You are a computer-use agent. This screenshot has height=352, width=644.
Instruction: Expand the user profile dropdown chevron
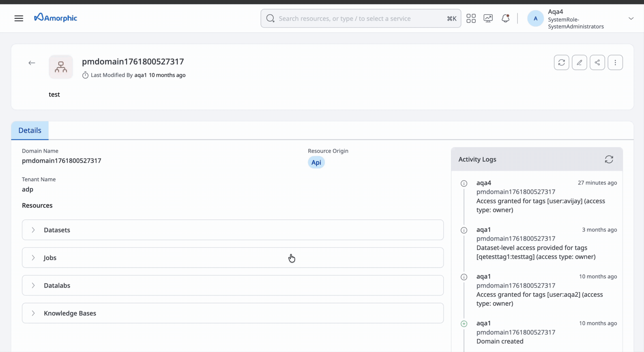pos(631,19)
